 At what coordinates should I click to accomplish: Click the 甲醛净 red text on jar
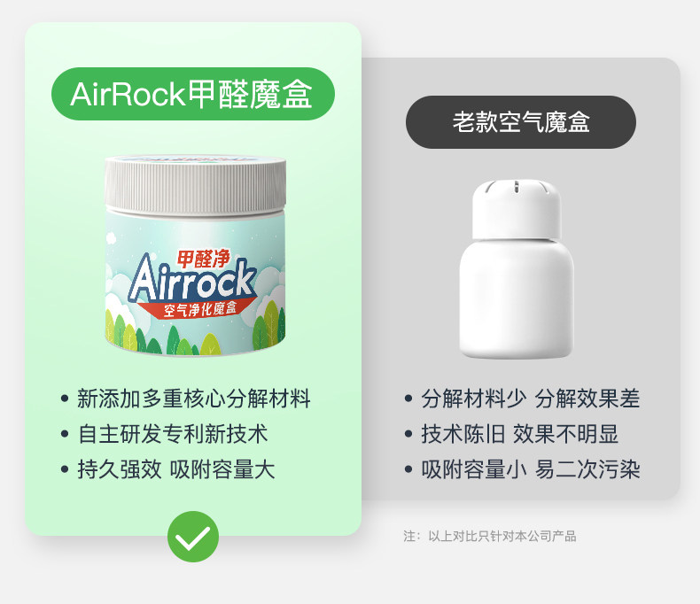203,259
